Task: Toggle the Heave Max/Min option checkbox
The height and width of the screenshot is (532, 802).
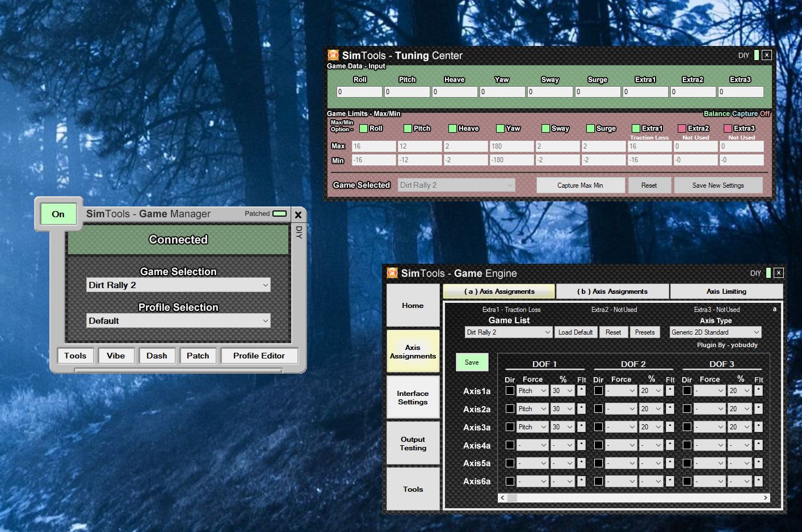Action: tap(452, 128)
